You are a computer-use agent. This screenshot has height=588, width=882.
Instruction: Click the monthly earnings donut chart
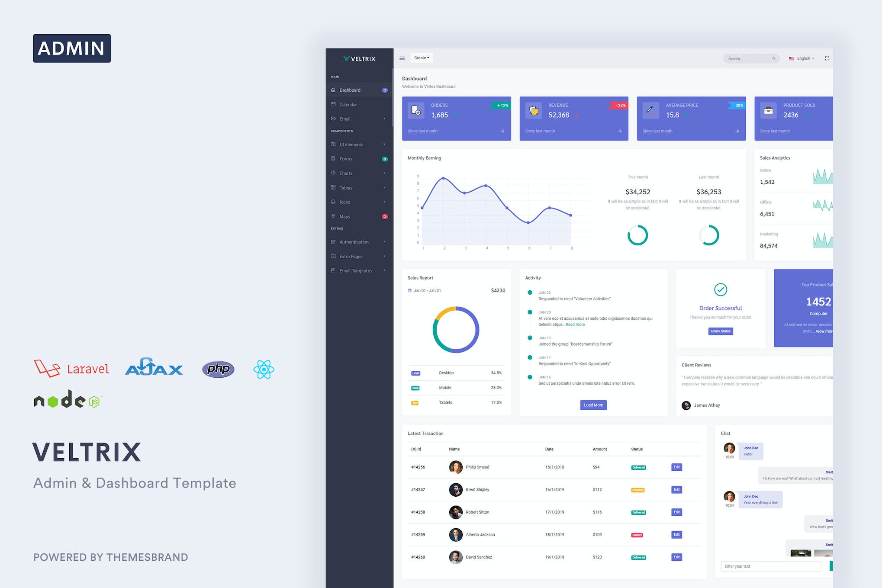point(637,235)
